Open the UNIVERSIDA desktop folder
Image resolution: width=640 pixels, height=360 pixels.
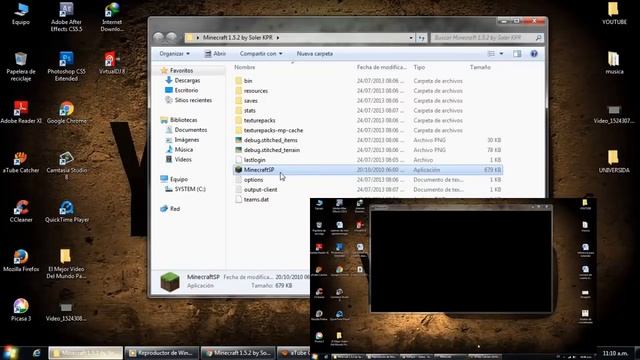coord(614,162)
